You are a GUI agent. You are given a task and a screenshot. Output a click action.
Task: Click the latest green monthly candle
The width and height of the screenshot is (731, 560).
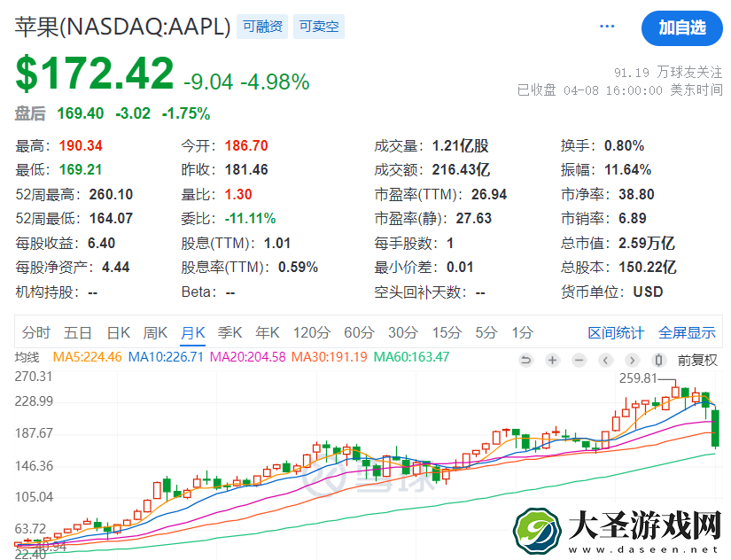tap(715, 428)
